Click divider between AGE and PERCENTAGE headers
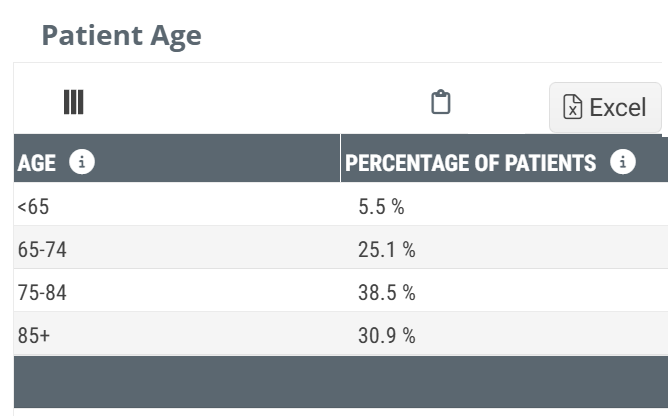This screenshot has height=416, width=668. pyautogui.click(x=340, y=160)
